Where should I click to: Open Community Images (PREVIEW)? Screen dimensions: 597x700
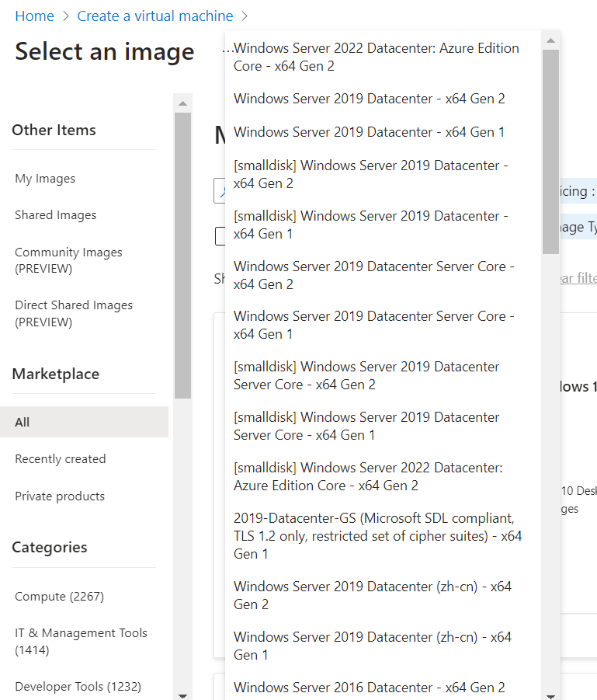click(x=68, y=260)
